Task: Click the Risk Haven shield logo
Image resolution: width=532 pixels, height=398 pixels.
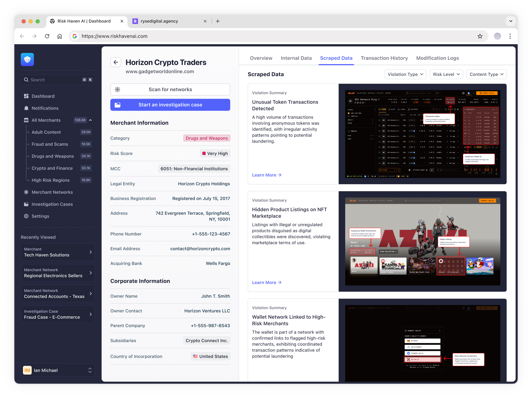Action: [x=27, y=59]
